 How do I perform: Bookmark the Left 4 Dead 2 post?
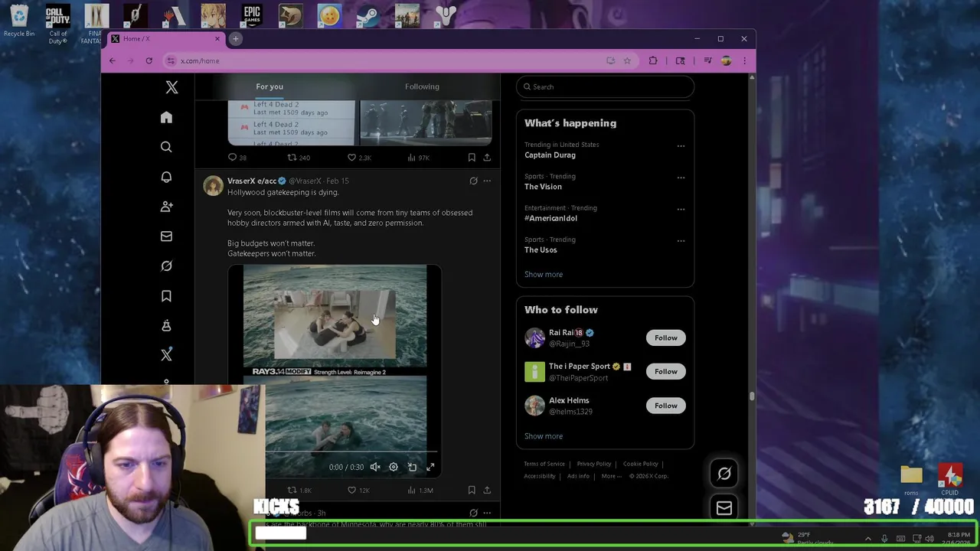[x=472, y=158]
